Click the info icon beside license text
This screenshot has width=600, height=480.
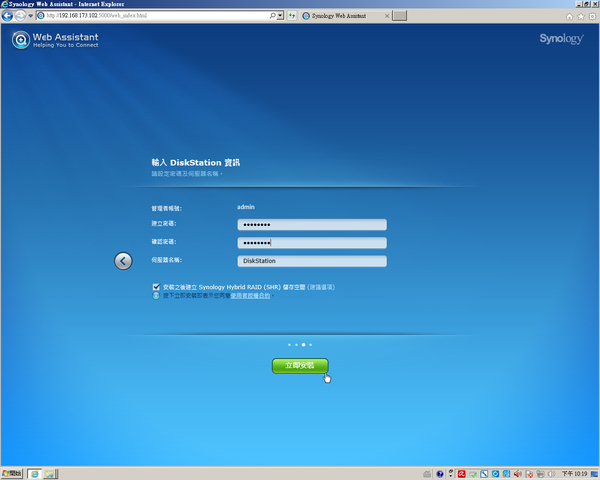point(156,296)
